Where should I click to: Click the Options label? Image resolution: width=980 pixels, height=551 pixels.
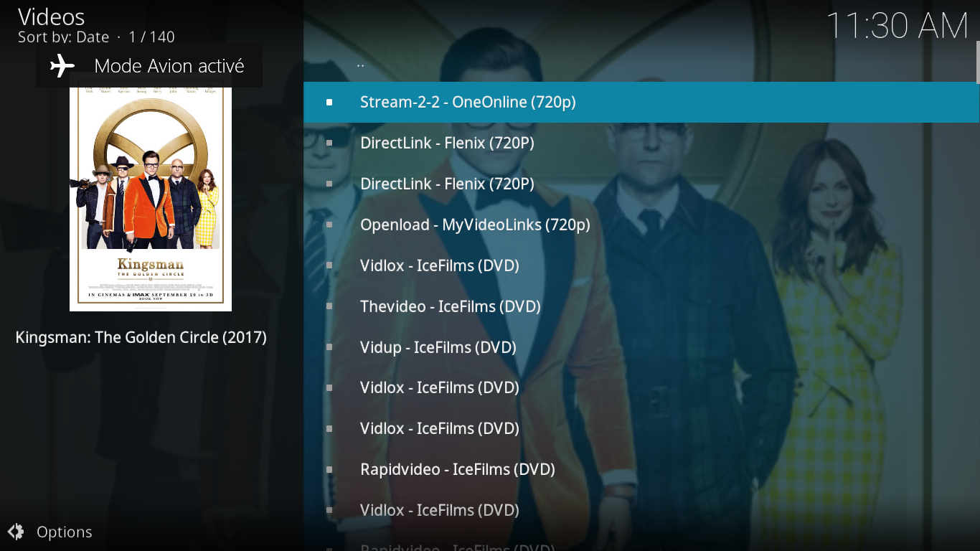click(x=65, y=532)
